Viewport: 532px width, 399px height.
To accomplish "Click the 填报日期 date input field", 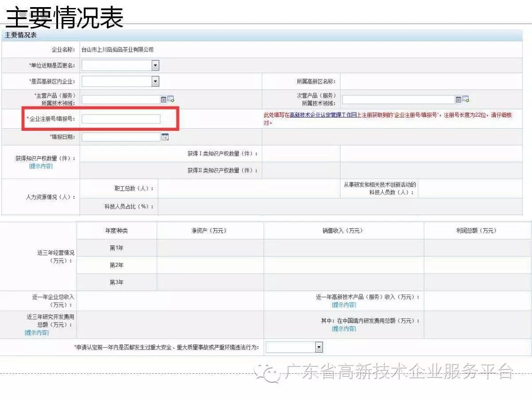I will pyautogui.click(x=121, y=137).
